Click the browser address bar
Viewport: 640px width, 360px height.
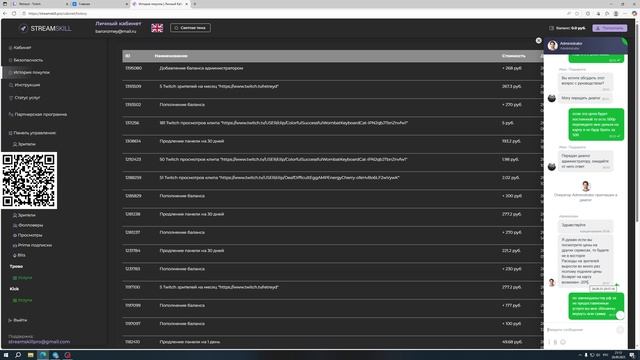pyautogui.click(x=286, y=13)
